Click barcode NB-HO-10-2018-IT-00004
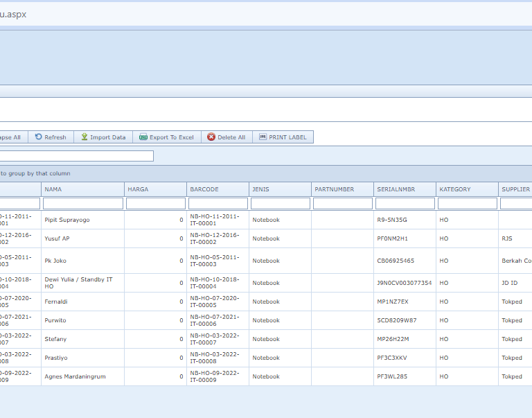The image size is (532, 418). (215, 283)
